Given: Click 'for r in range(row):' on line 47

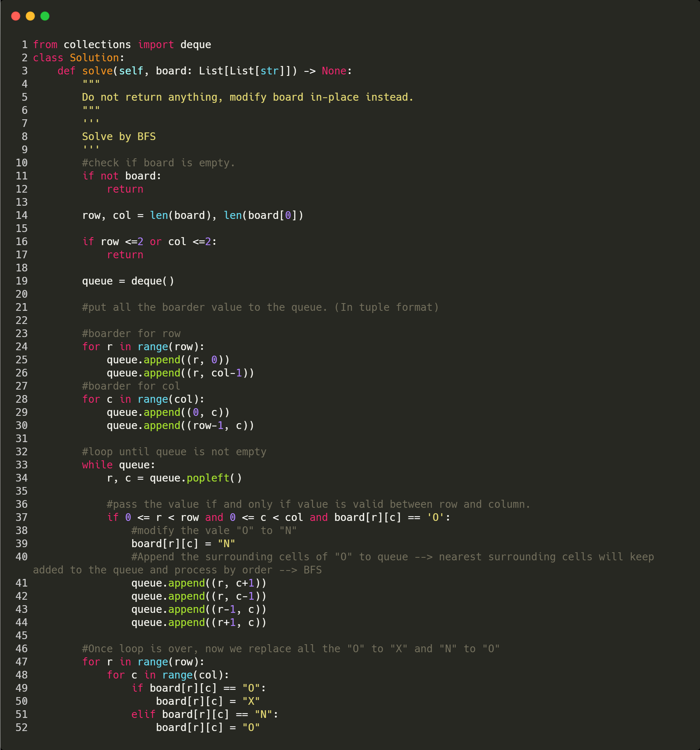Looking at the screenshot, I should click(143, 662).
